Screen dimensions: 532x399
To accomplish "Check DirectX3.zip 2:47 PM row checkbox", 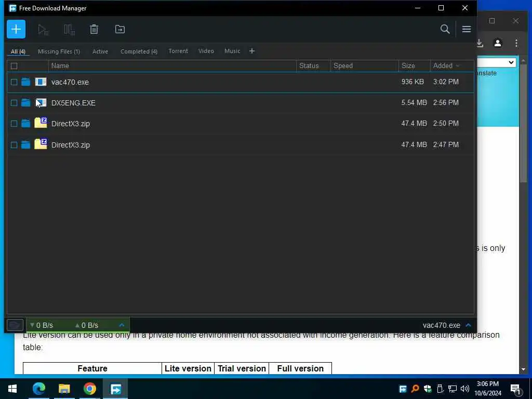I will tap(14, 145).
